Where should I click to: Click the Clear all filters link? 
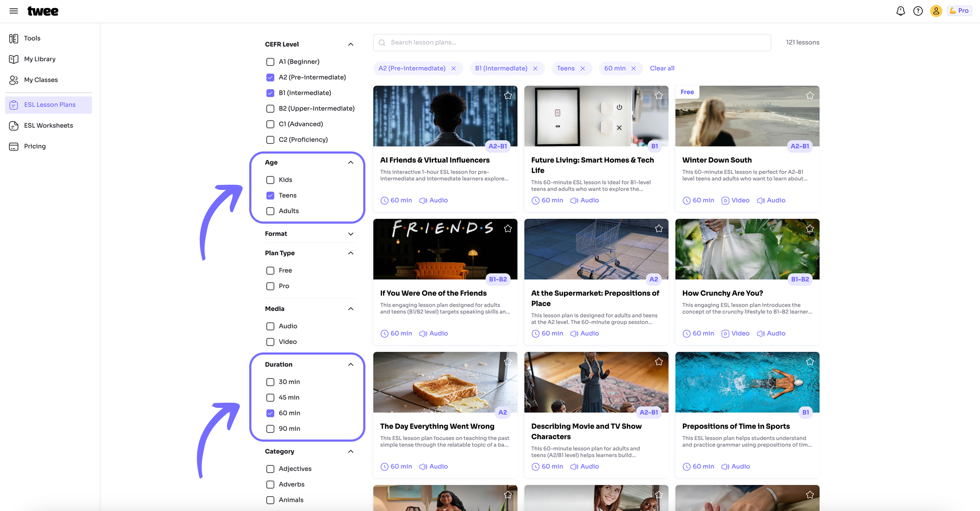tap(662, 68)
